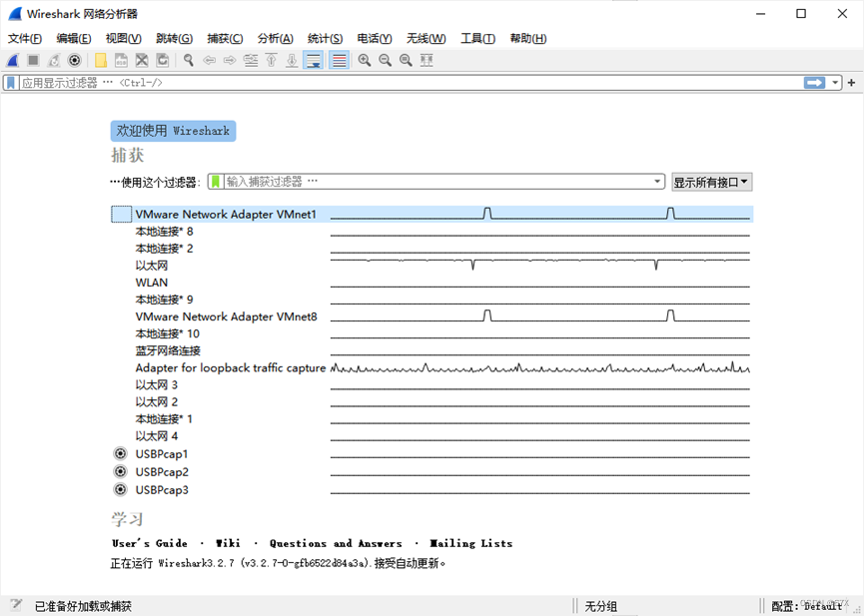
Task: Click display filter input field
Action: [x=411, y=83]
